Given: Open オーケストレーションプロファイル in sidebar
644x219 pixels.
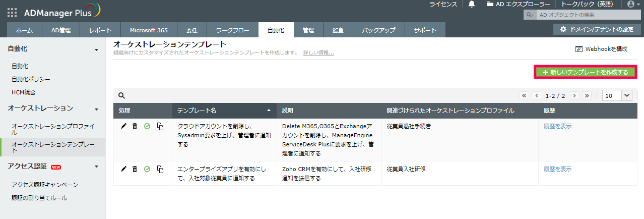Looking at the screenshot, I should pyautogui.click(x=53, y=129).
